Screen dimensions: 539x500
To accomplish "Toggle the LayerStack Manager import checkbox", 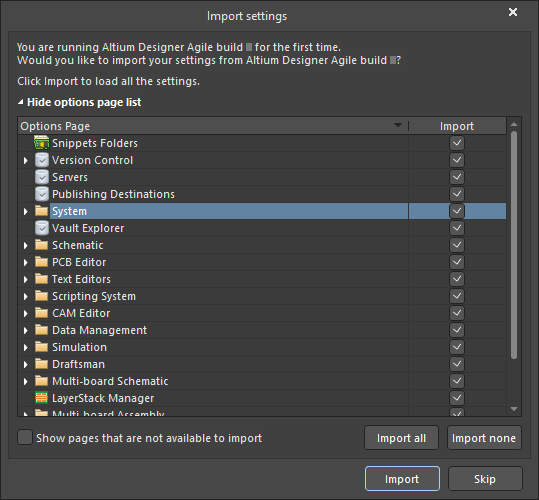I will [x=457, y=398].
